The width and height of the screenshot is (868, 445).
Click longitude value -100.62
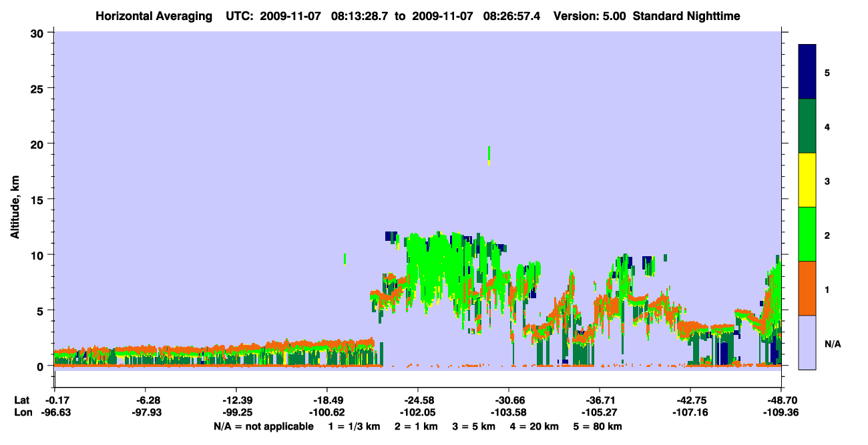tap(327, 412)
